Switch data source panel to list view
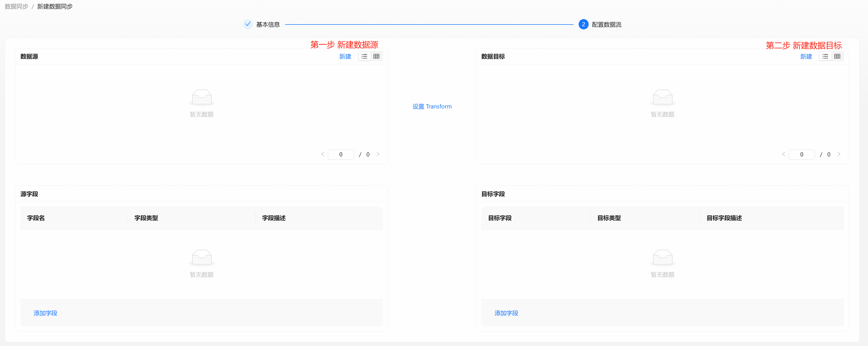868x346 pixels. click(364, 56)
